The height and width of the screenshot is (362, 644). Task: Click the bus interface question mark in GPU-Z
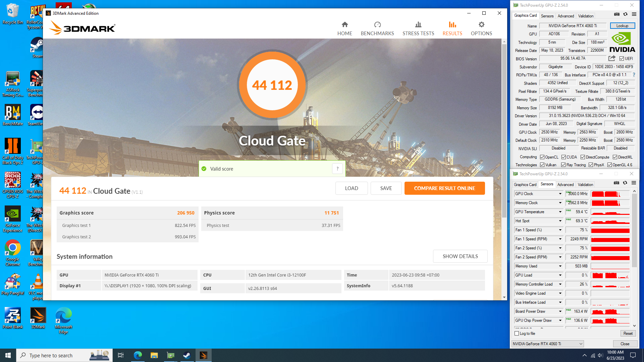[x=634, y=75]
